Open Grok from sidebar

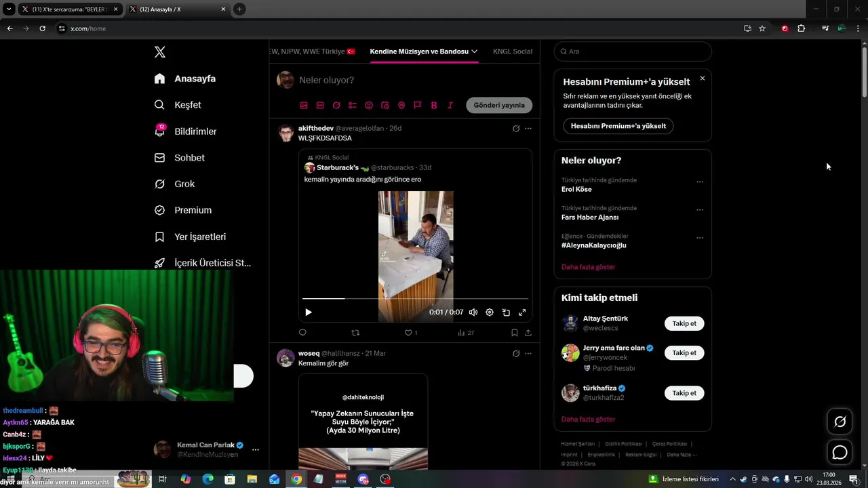tap(174, 184)
